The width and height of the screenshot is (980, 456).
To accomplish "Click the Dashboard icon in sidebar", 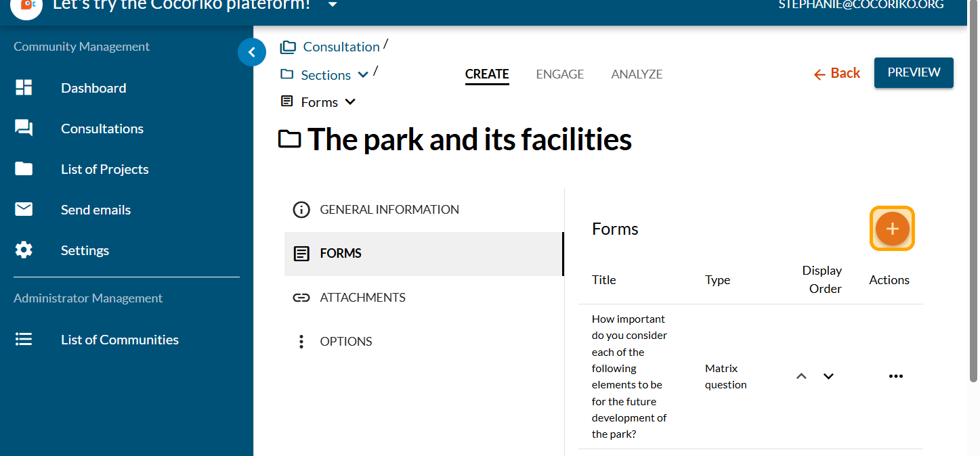I will [24, 88].
